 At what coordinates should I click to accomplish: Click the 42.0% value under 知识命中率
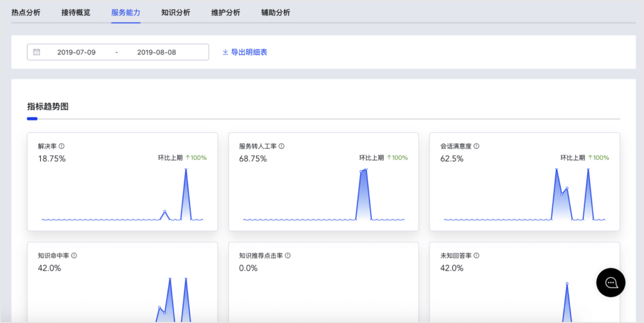coord(49,268)
